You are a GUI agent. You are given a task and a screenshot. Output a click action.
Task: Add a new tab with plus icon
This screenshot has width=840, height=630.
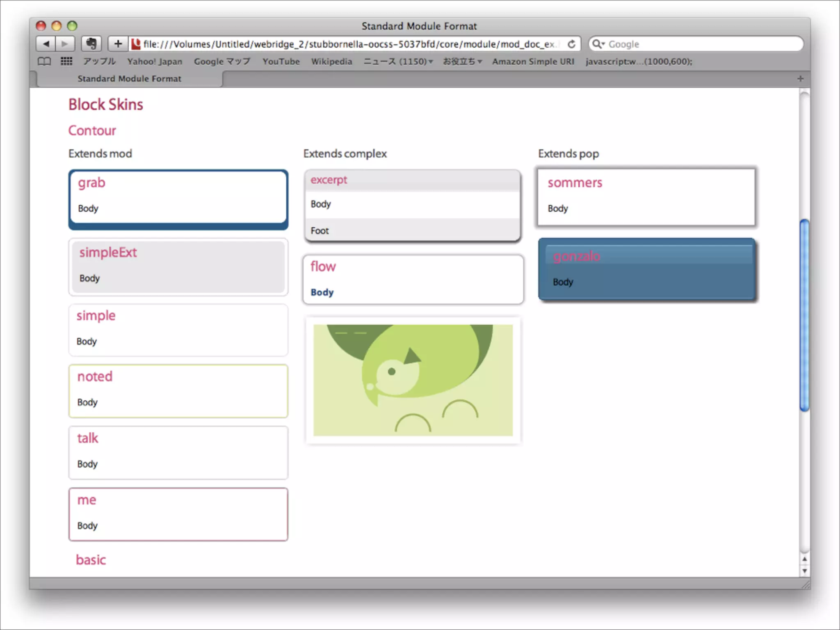click(800, 78)
